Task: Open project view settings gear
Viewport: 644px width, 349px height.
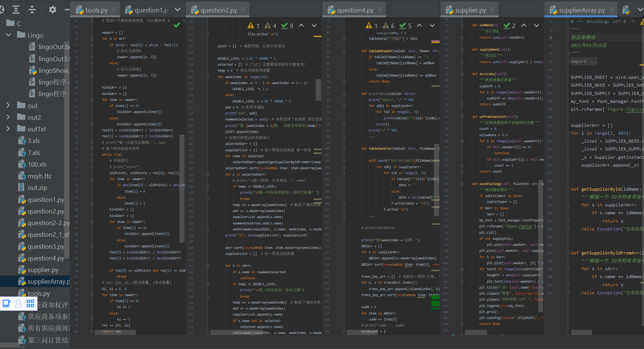Action: click(x=53, y=10)
